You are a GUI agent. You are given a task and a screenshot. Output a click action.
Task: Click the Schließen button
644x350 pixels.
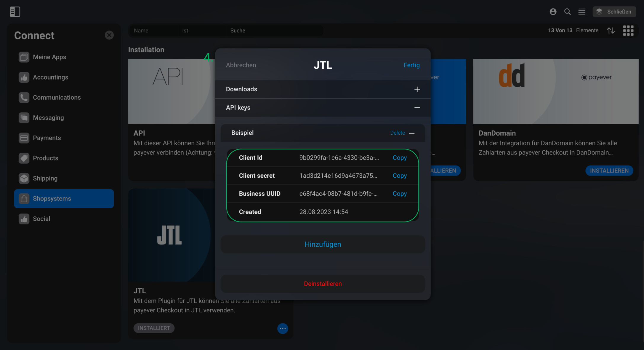coord(614,12)
